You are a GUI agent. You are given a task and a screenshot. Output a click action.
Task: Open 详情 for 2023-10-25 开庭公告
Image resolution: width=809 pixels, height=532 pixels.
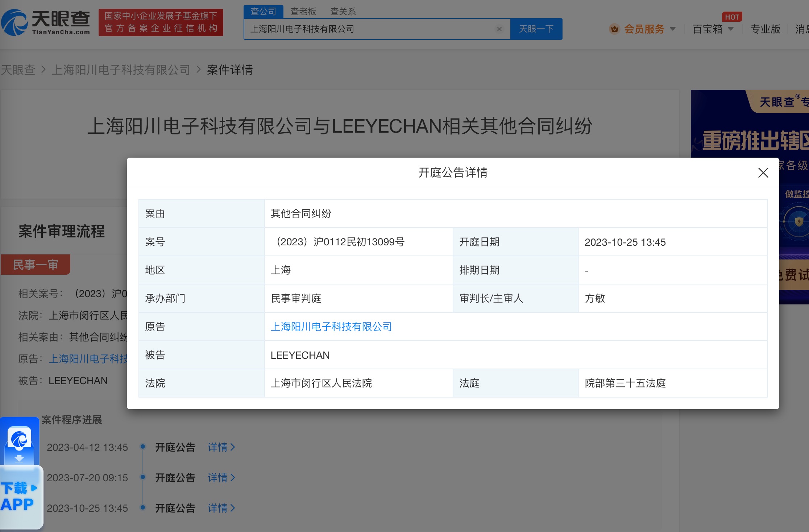[x=221, y=508]
